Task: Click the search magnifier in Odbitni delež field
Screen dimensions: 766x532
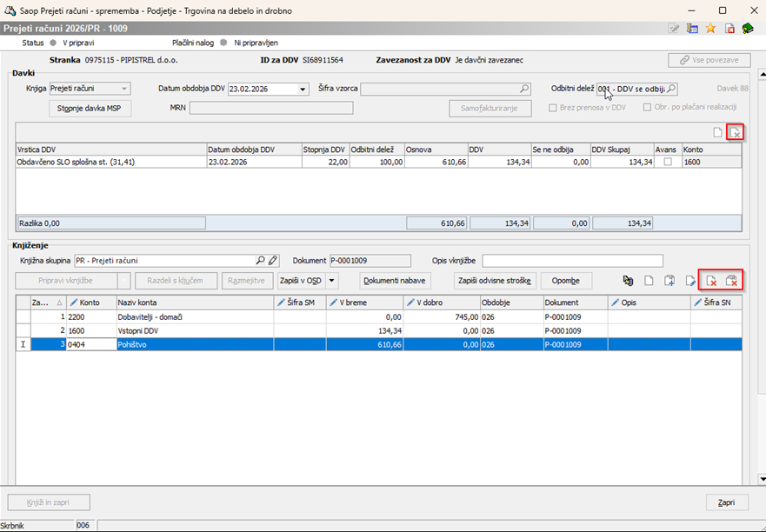Action: click(x=670, y=89)
